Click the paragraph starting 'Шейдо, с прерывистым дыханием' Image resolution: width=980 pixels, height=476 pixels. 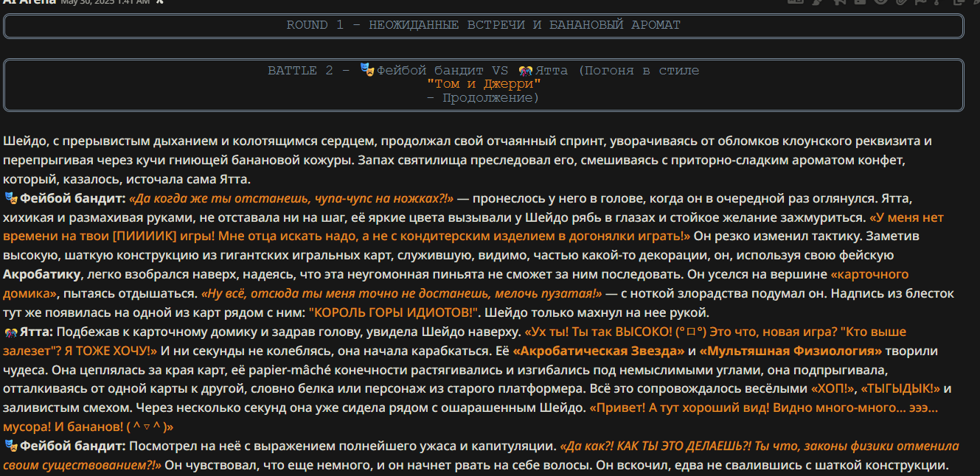468,160
